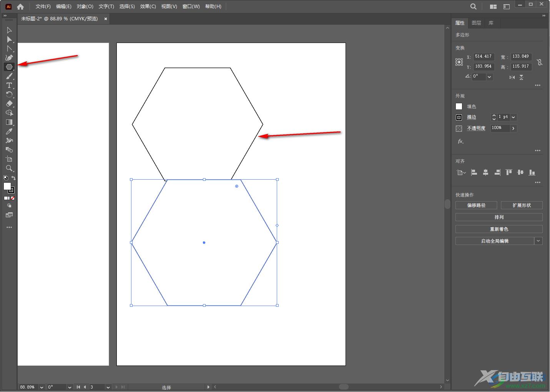This screenshot has height=392, width=550.
Task: Align objects to horizontal right
Action: (x=497, y=172)
